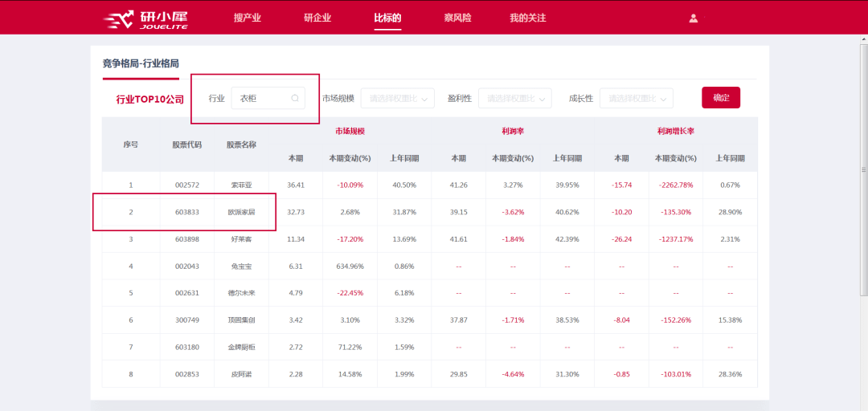Image resolution: width=868 pixels, height=411 pixels.
Task: Click the 股票代码 column header
Action: coord(187,145)
